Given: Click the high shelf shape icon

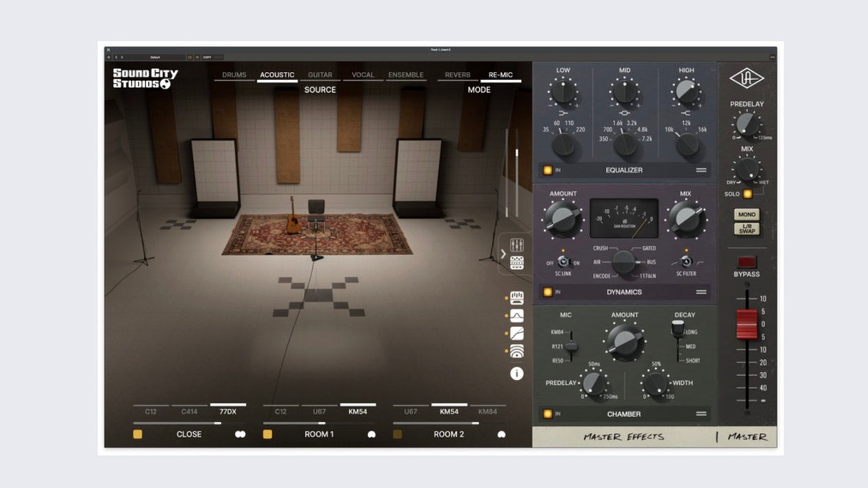Looking at the screenshot, I should pos(686,112).
